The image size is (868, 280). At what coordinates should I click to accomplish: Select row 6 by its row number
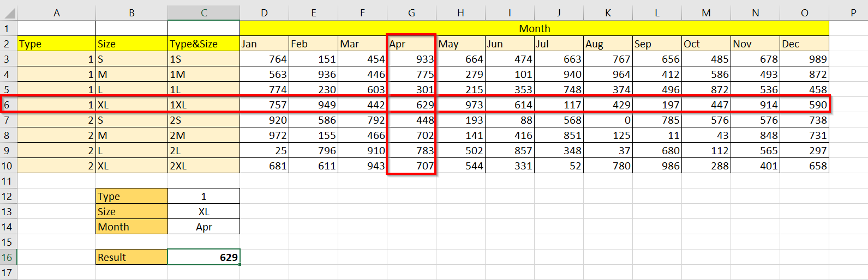[x=8, y=105]
